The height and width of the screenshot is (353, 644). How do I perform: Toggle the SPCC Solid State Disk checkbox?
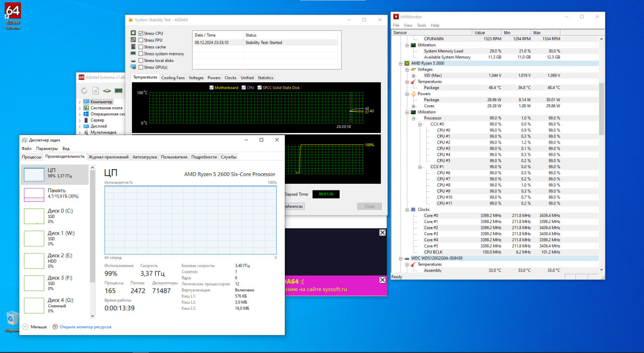[260, 88]
